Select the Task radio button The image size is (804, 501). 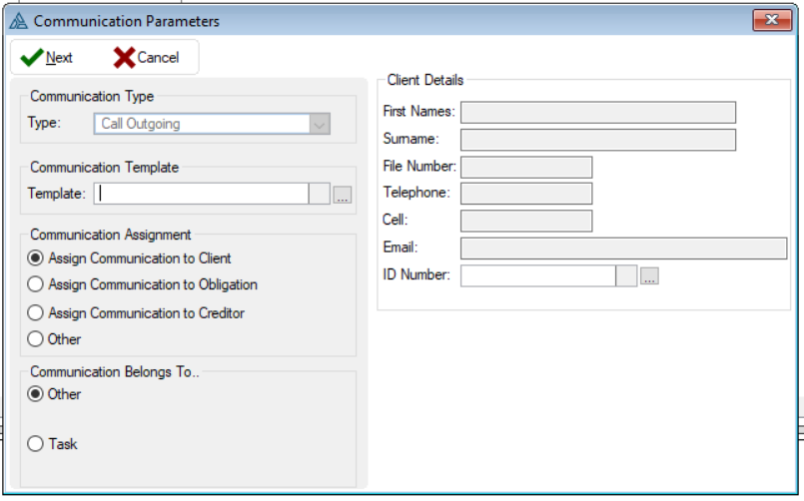(x=36, y=444)
